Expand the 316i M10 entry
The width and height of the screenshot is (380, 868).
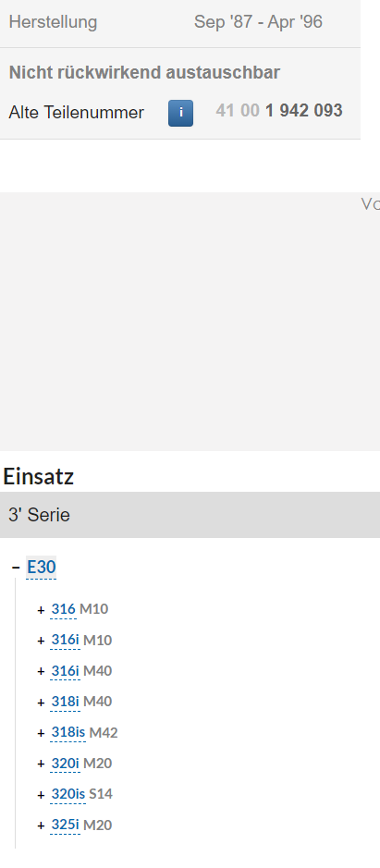point(41,641)
